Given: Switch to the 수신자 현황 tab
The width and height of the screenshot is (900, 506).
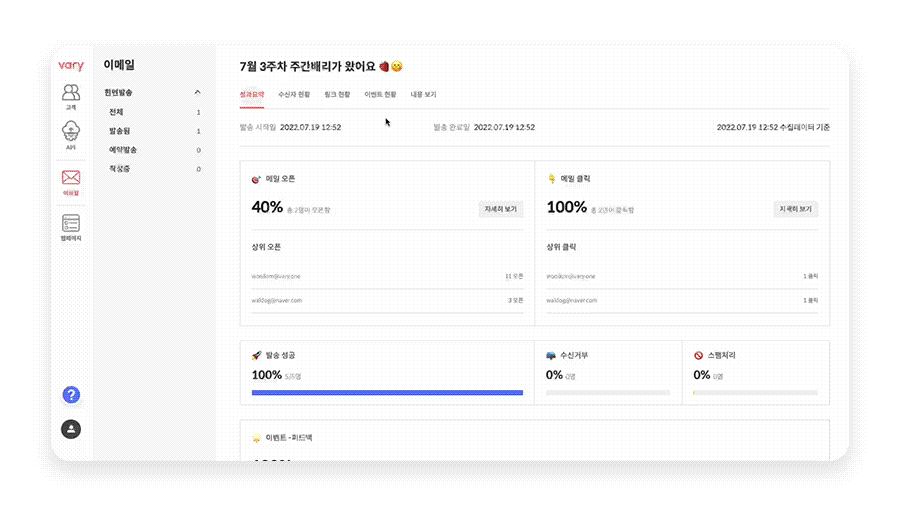Looking at the screenshot, I should (x=294, y=95).
